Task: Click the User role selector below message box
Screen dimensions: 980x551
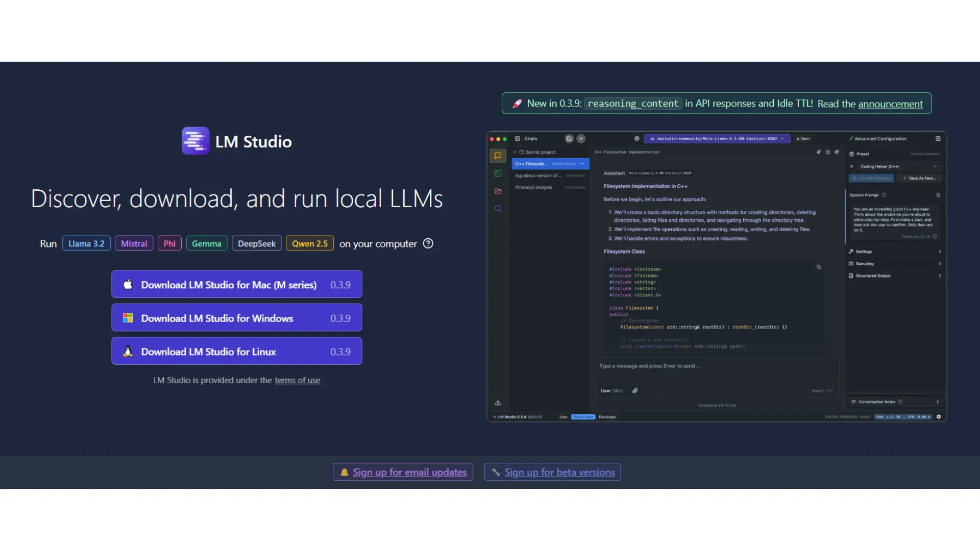Action: point(611,391)
